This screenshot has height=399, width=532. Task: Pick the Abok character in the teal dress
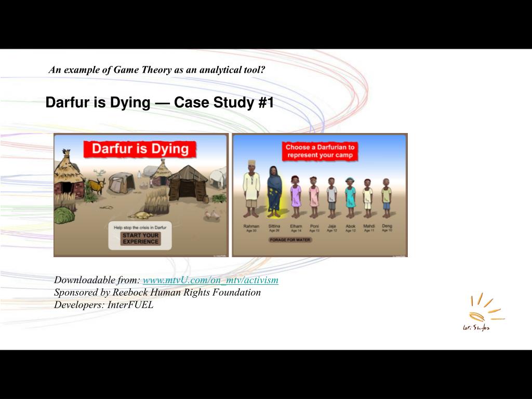[x=350, y=198]
